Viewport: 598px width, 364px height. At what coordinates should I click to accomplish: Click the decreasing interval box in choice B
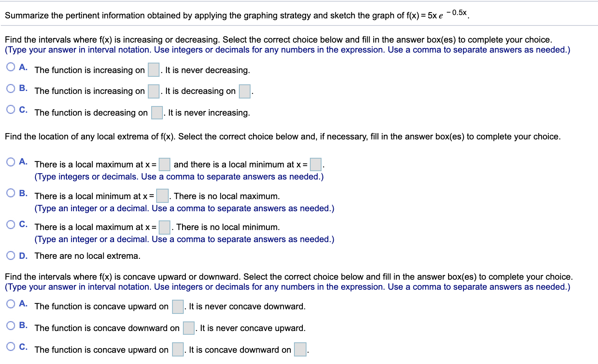click(x=244, y=91)
